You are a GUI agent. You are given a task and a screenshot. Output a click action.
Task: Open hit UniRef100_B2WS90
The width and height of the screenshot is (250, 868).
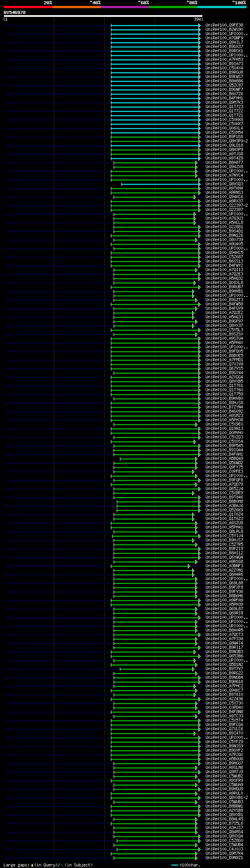pyautogui.click(x=224, y=30)
